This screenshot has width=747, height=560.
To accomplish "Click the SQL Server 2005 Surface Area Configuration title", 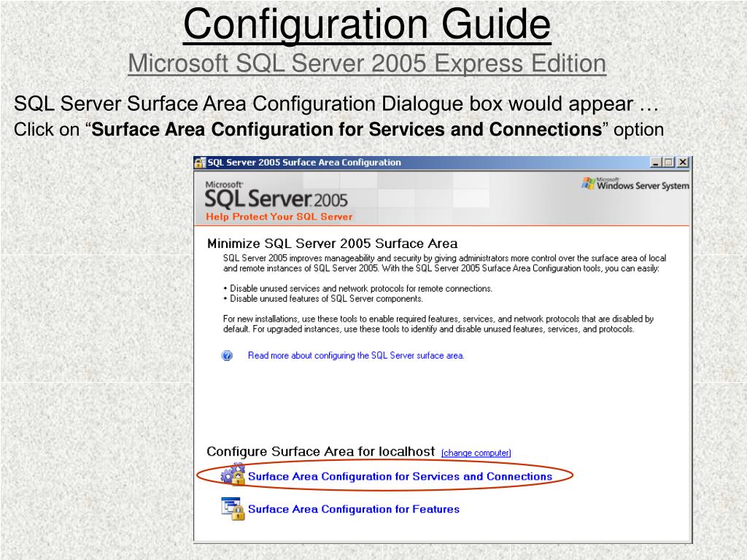I will coord(304,163).
